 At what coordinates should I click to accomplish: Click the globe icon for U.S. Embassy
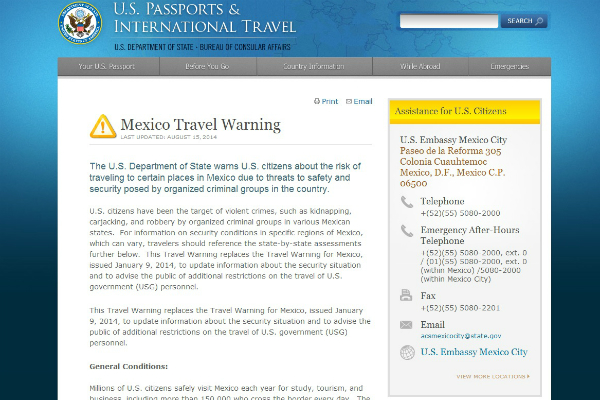pos(406,352)
